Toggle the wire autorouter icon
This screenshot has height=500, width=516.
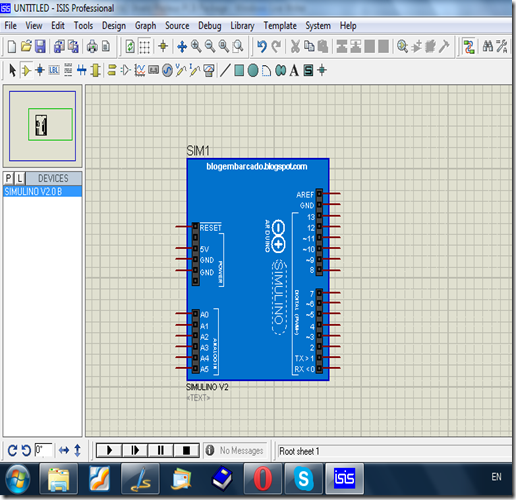[x=469, y=46]
